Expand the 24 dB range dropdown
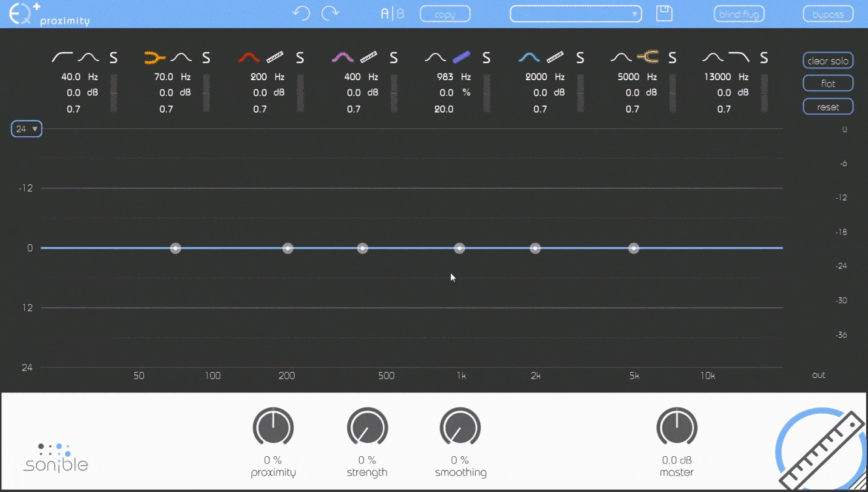 pos(27,129)
